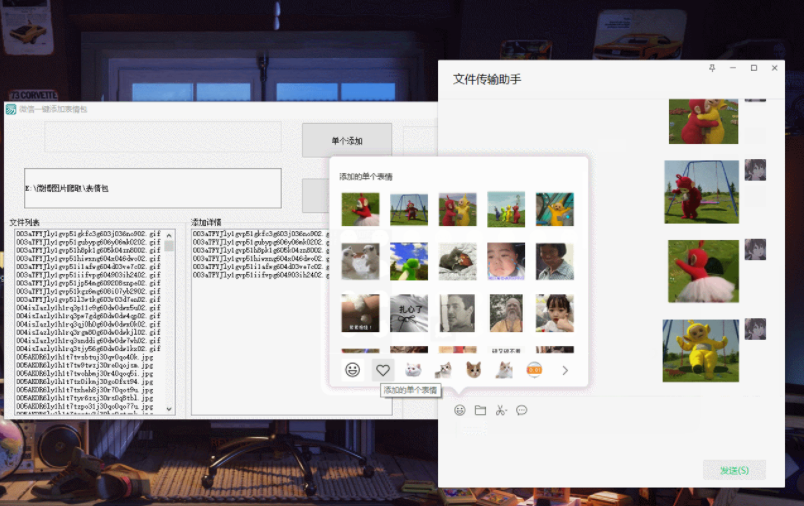Pin the chat window on top
804x506 pixels.
click(x=712, y=68)
